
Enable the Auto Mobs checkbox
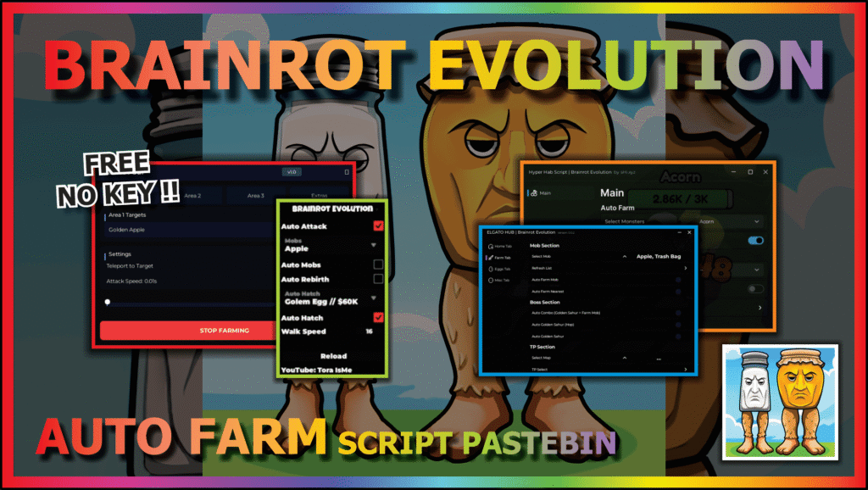coord(378,264)
